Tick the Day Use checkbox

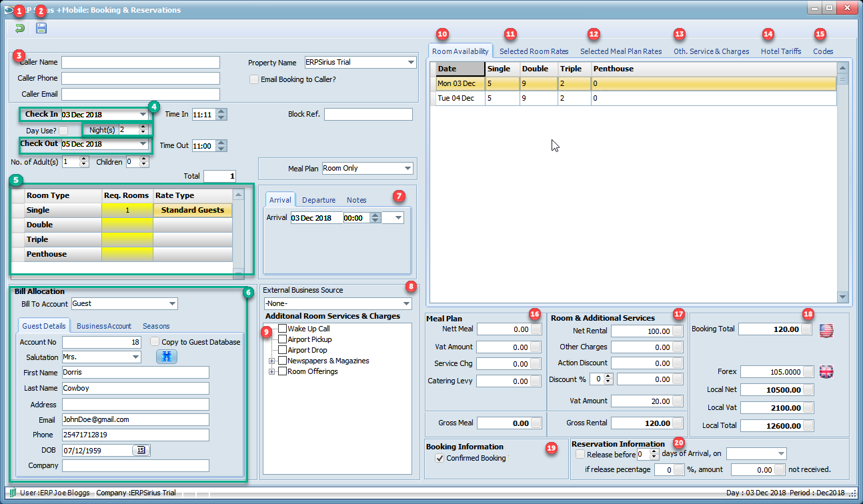(x=63, y=131)
